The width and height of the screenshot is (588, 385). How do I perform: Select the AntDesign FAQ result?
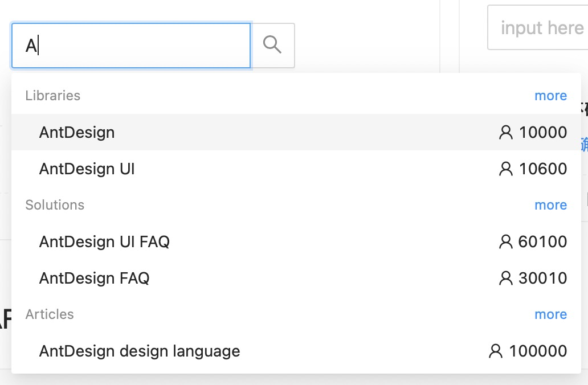pyautogui.click(x=94, y=278)
